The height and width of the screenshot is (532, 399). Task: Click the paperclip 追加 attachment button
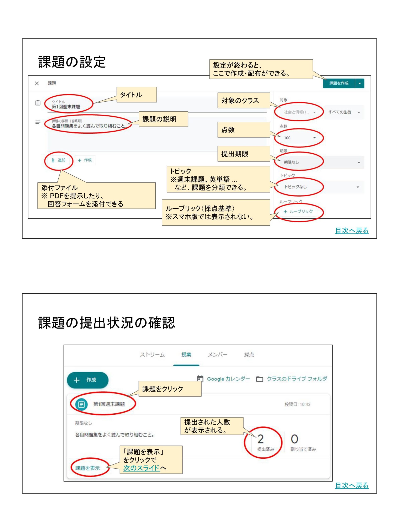pos(59,160)
